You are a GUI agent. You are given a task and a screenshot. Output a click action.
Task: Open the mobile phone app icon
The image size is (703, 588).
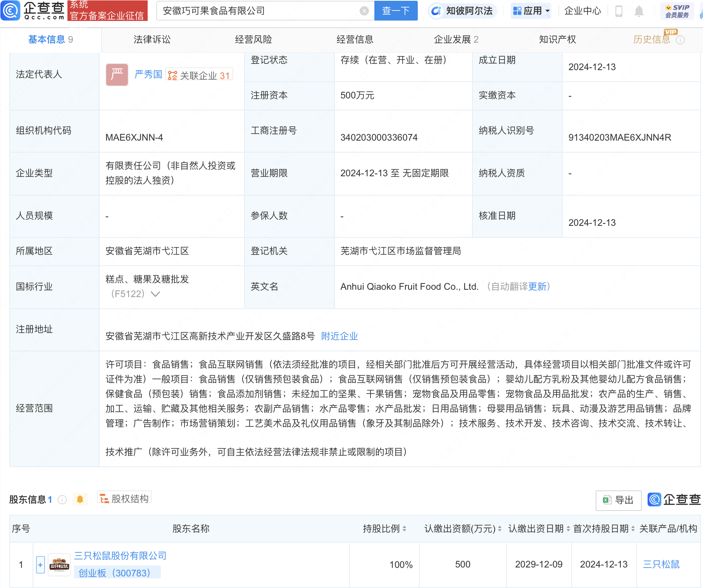coord(619,11)
